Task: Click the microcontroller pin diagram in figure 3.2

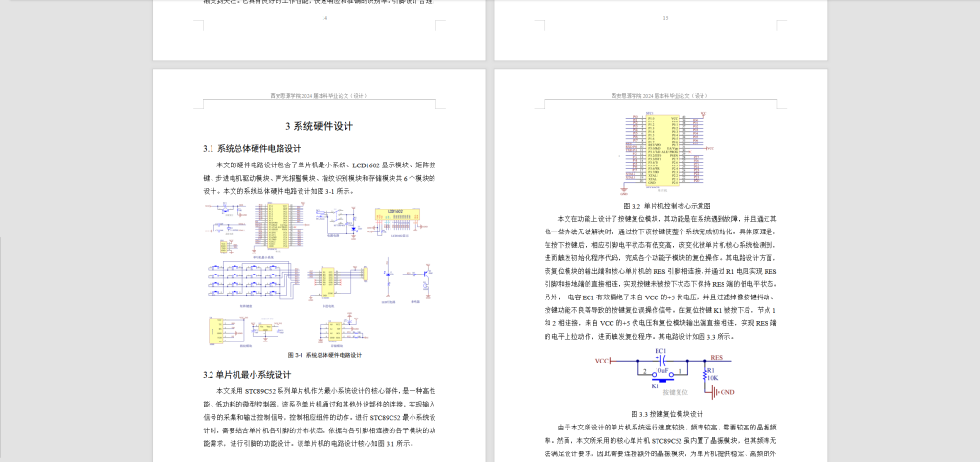Action: pyautogui.click(x=664, y=155)
